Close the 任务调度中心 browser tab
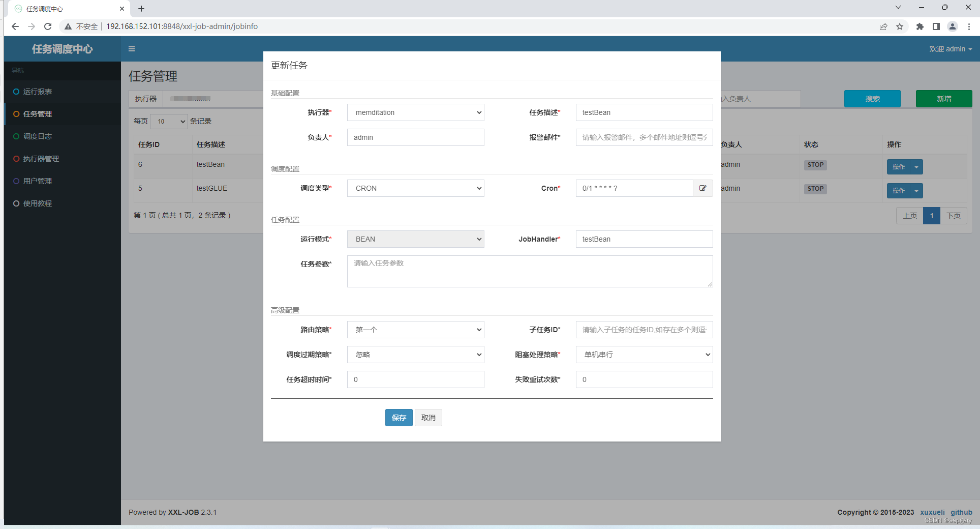Screen dimensions: 980x529 [122, 9]
